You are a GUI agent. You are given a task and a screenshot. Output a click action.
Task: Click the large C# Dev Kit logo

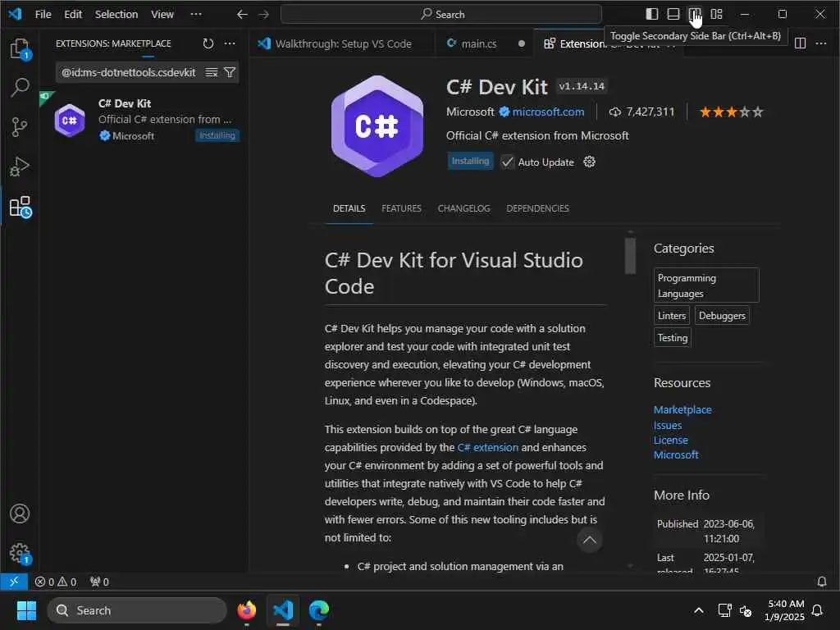(377, 126)
